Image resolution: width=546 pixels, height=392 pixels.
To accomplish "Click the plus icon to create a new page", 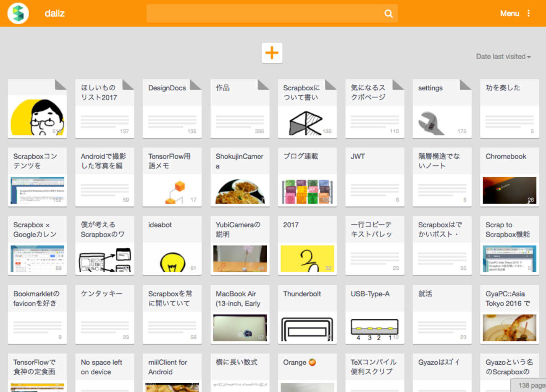I will click(x=272, y=53).
